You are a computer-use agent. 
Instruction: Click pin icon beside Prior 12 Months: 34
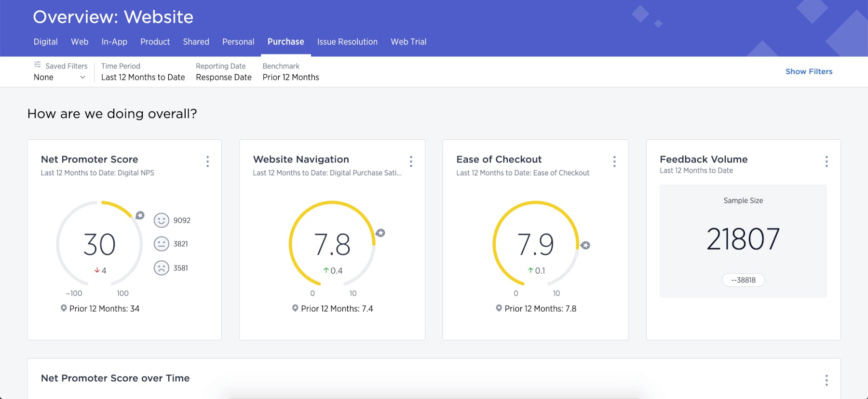pos(64,308)
